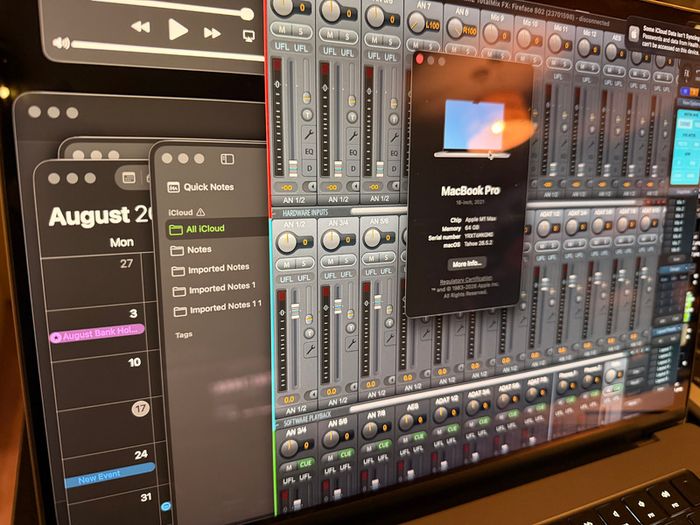Click the warning triangle beside the iCloud header
700x525 pixels.
[x=201, y=212]
